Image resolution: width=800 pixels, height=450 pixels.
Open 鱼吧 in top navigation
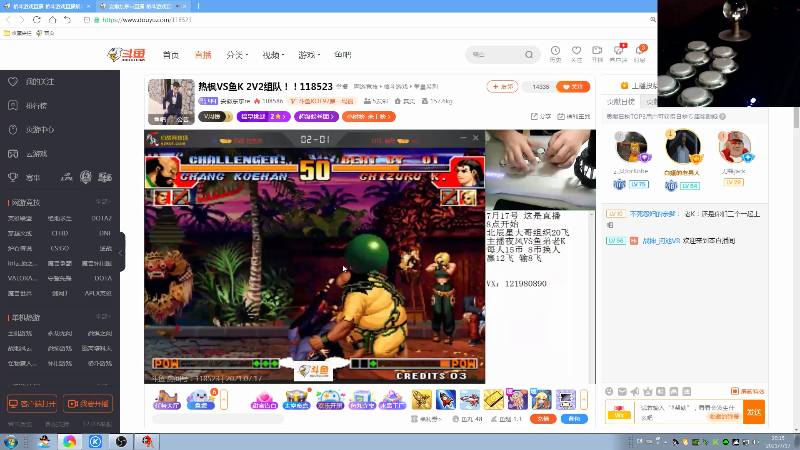click(x=342, y=55)
